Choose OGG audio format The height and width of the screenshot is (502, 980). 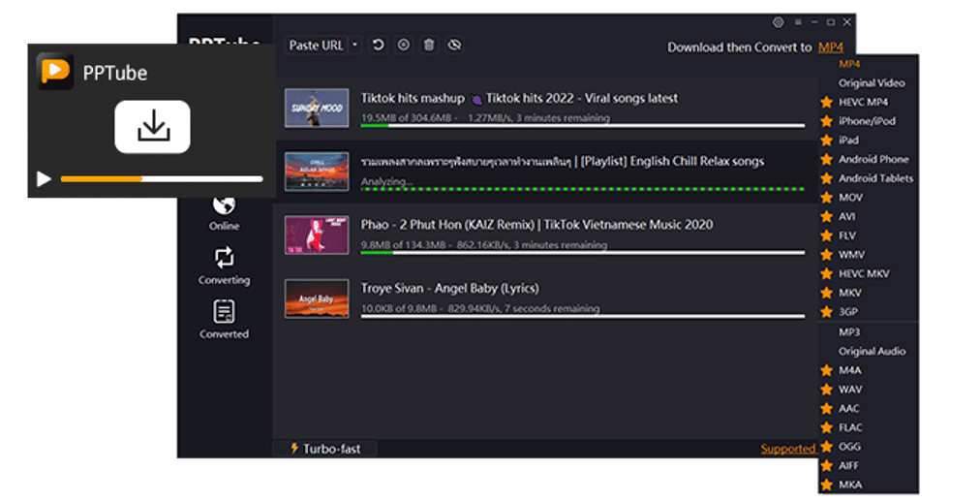849,447
